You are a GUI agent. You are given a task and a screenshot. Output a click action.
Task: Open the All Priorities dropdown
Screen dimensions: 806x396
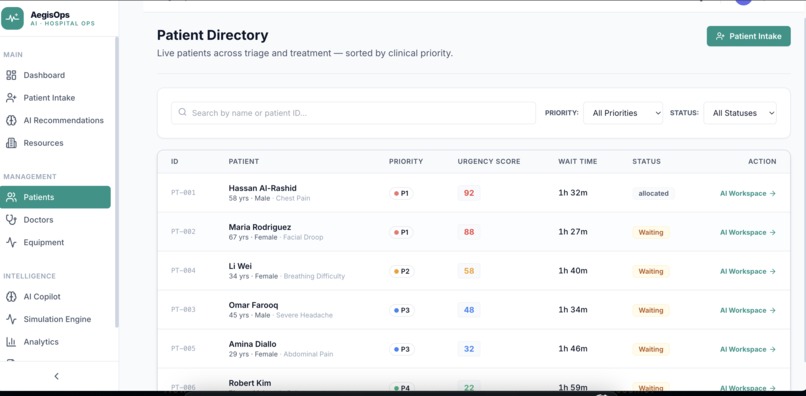pos(623,113)
